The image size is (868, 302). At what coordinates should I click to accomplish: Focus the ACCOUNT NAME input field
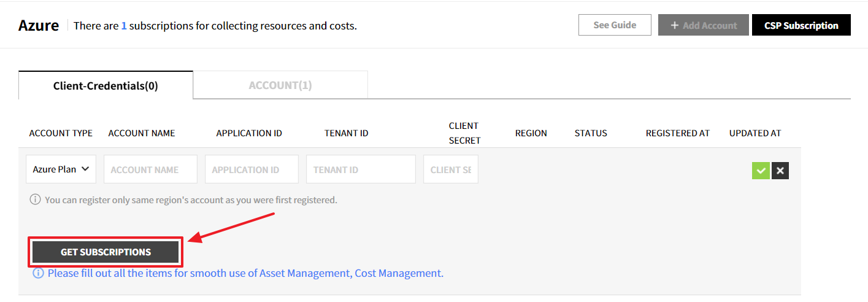150,169
